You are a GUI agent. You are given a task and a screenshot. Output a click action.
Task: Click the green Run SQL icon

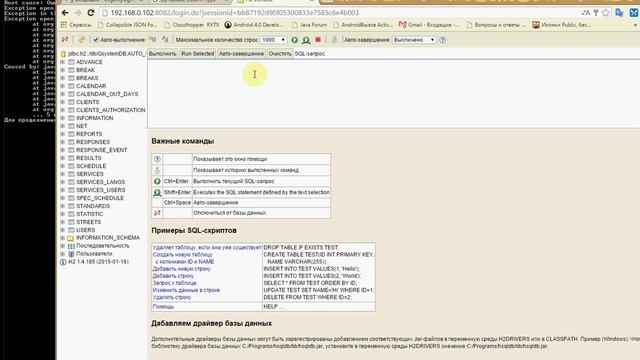(x=294, y=40)
